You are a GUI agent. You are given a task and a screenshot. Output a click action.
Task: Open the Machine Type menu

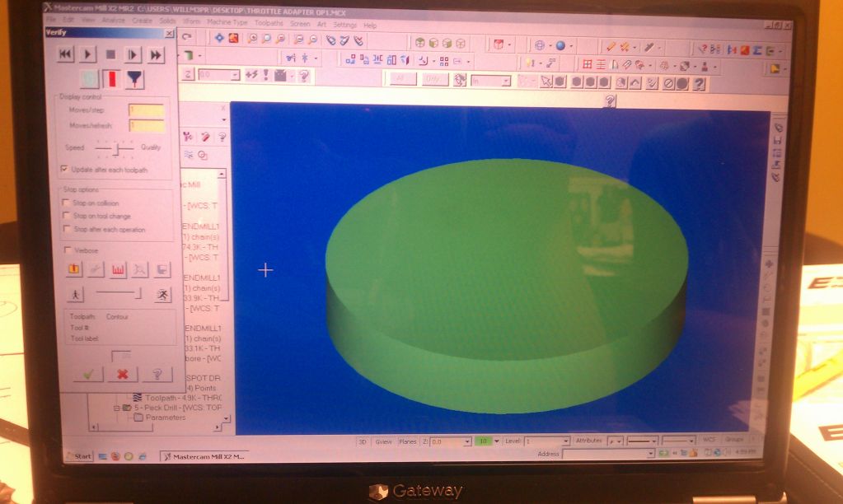click(227, 22)
